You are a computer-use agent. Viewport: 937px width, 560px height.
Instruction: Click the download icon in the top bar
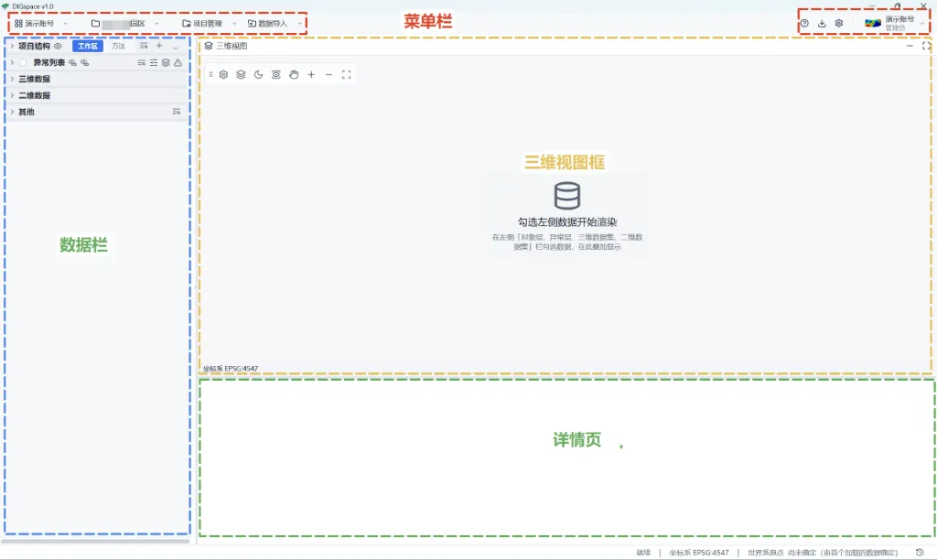click(x=822, y=23)
